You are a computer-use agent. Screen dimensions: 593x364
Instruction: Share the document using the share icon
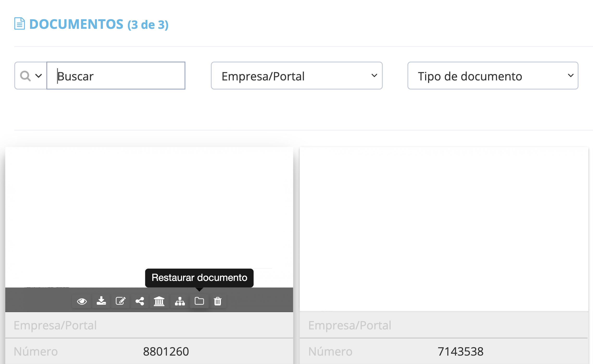tap(140, 301)
